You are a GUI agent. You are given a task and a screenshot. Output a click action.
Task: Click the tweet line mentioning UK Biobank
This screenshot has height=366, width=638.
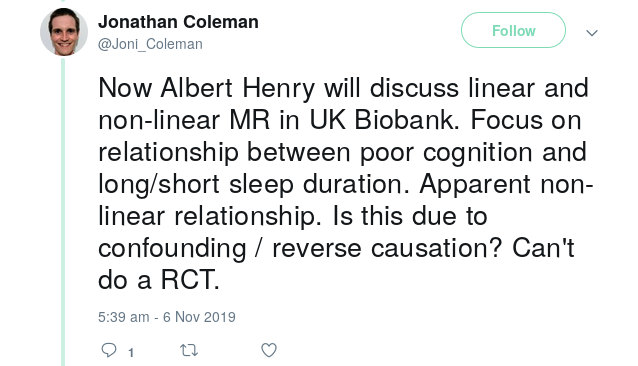click(x=340, y=120)
